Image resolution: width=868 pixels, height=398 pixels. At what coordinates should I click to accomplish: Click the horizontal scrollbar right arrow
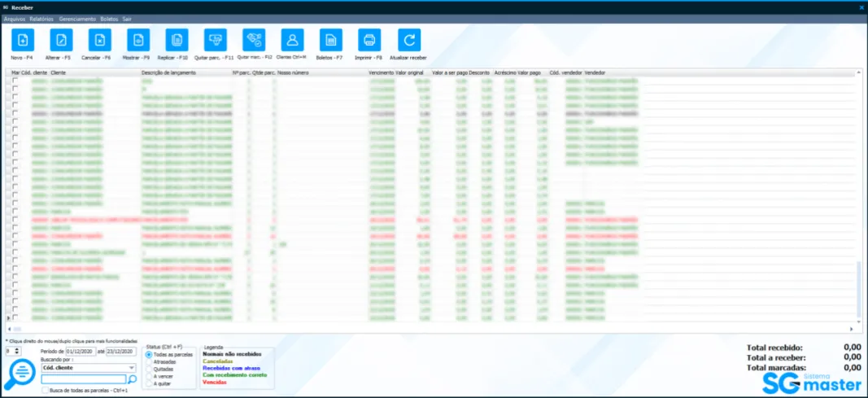853,328
